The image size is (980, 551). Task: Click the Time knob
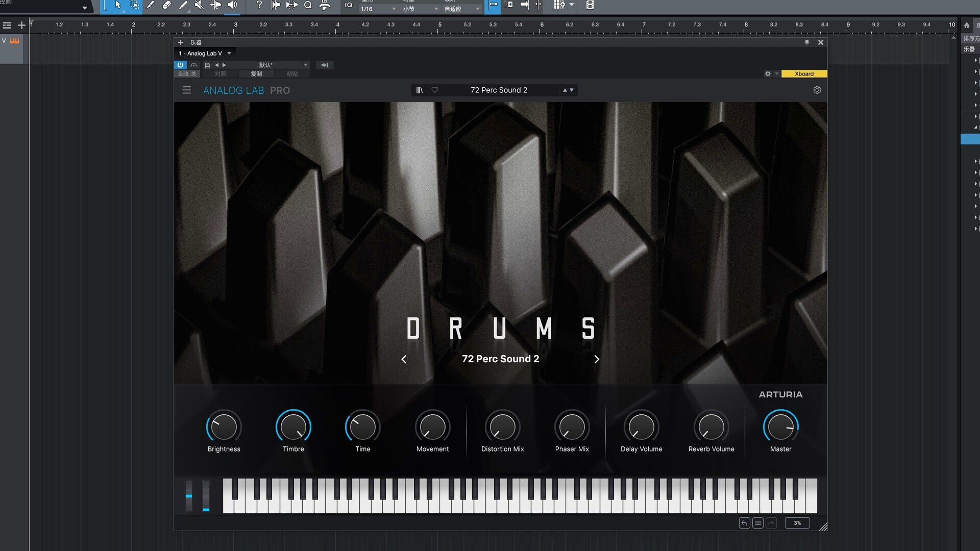point(363,427)
